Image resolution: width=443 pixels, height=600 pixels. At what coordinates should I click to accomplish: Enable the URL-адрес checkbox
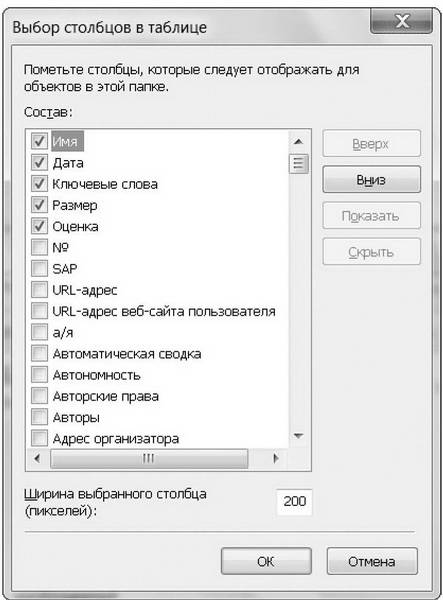click(x=39, y=290)
